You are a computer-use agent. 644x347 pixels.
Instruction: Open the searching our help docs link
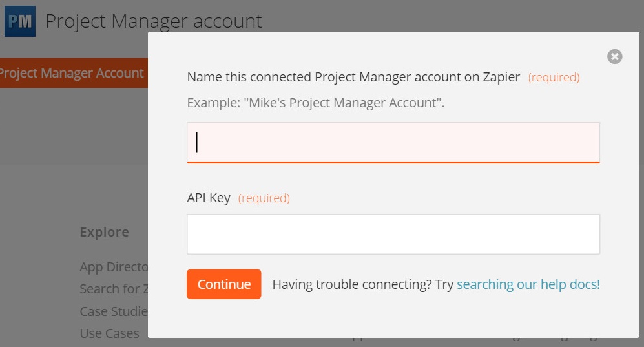click(528, 284)
